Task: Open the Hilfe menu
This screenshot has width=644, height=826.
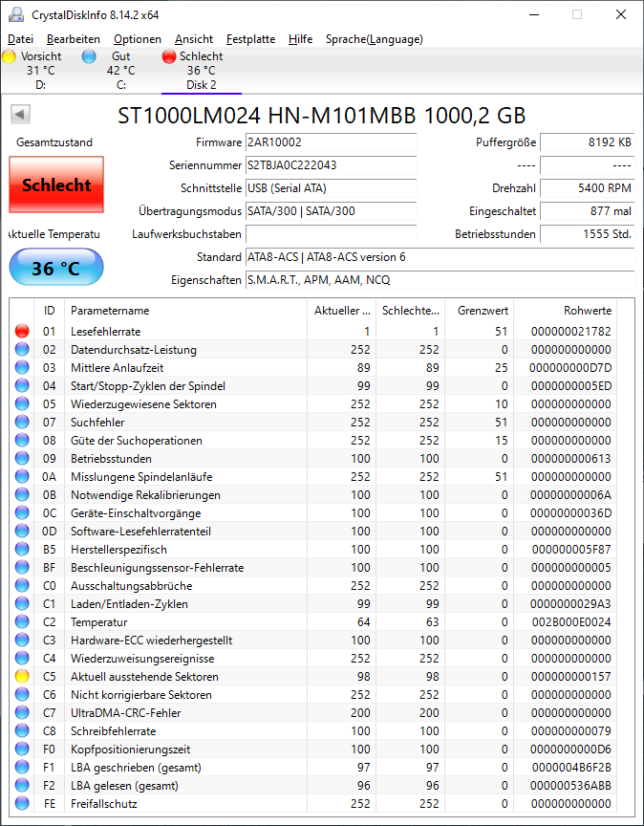Action: (300, 39)
